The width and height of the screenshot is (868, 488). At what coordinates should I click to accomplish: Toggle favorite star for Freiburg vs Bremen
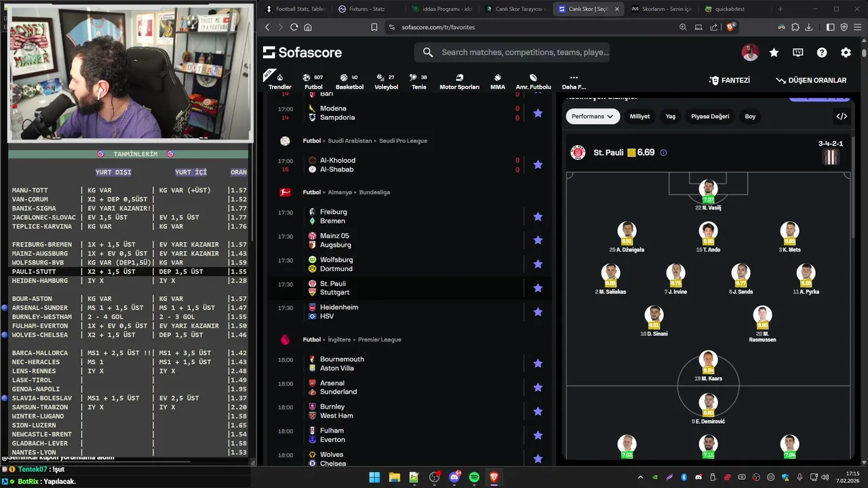(538, 216)
